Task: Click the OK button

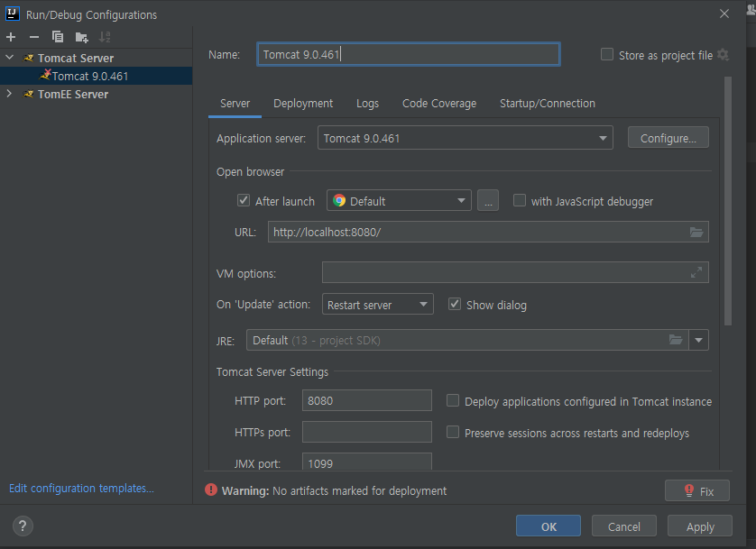Action: pyautogui.click(x=549, y=526)
